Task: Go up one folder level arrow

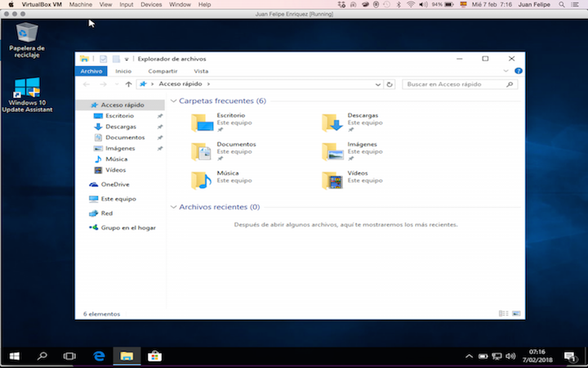Action: coord(129,84)
